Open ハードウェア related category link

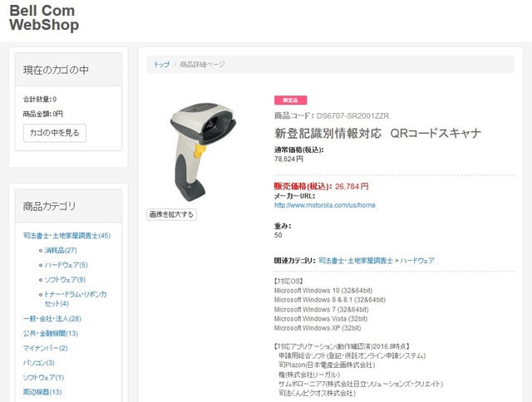(x=417, y=260)
